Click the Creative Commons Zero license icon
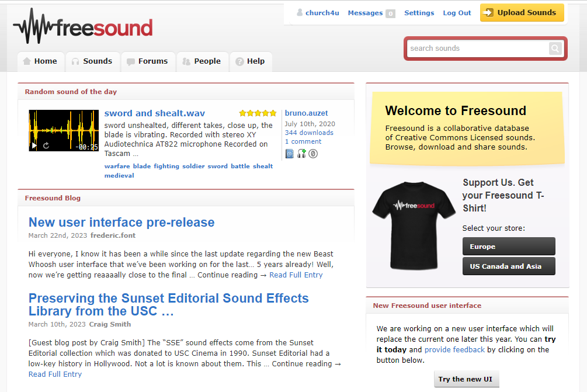The height and width of the screenshot is (392, 587). point(313,154)
